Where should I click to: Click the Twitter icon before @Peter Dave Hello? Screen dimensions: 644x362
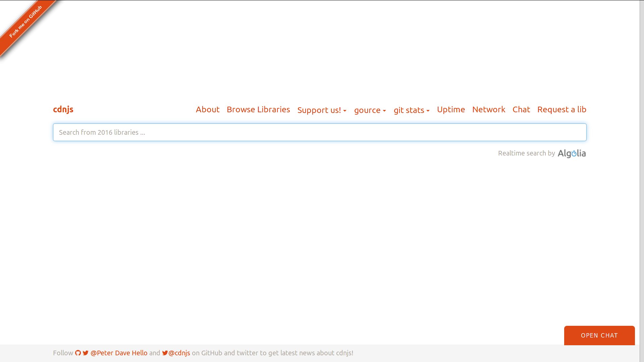pos(86,353)
